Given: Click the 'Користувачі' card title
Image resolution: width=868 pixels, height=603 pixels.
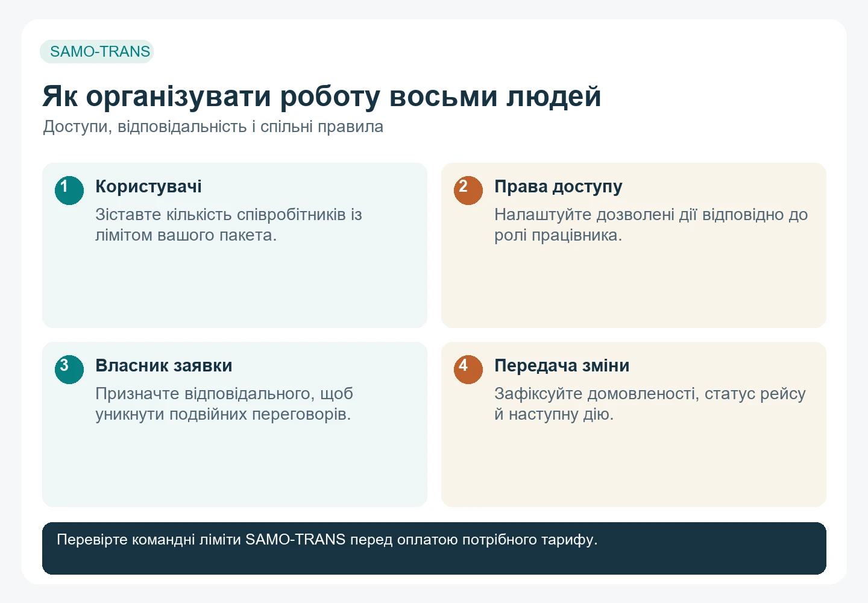Looking at the screenshot, I should click(148, 186).
